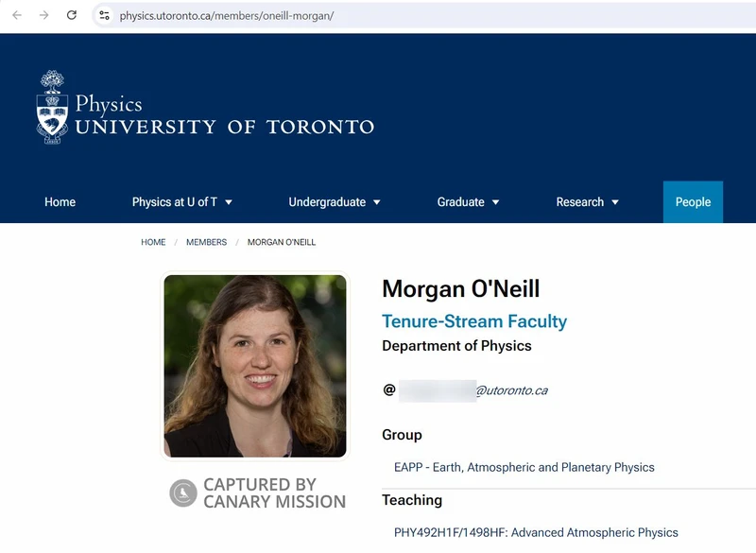756x553 pixels.
Task: Switch to the People navigation tab
Action: pos(693,201)
